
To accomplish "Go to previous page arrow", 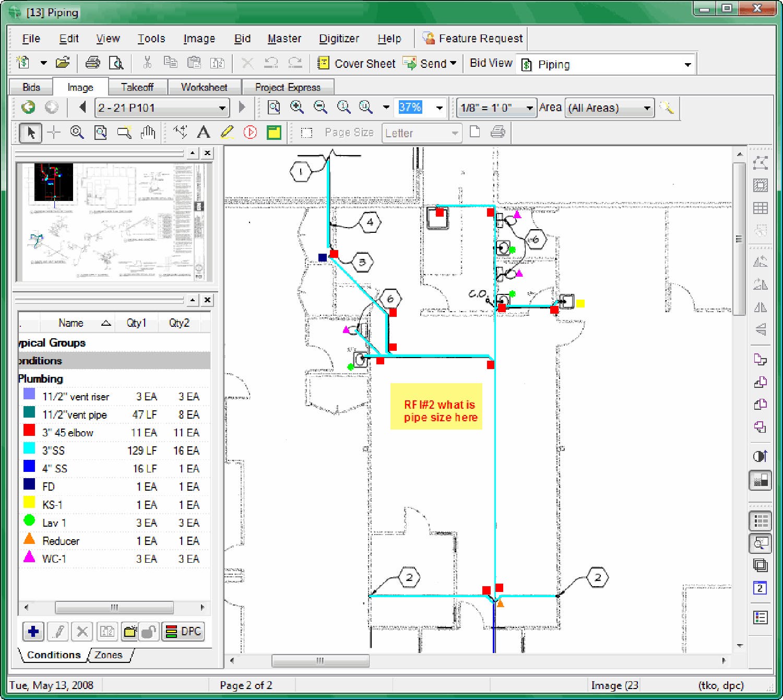I will click(x=82, y=108).
